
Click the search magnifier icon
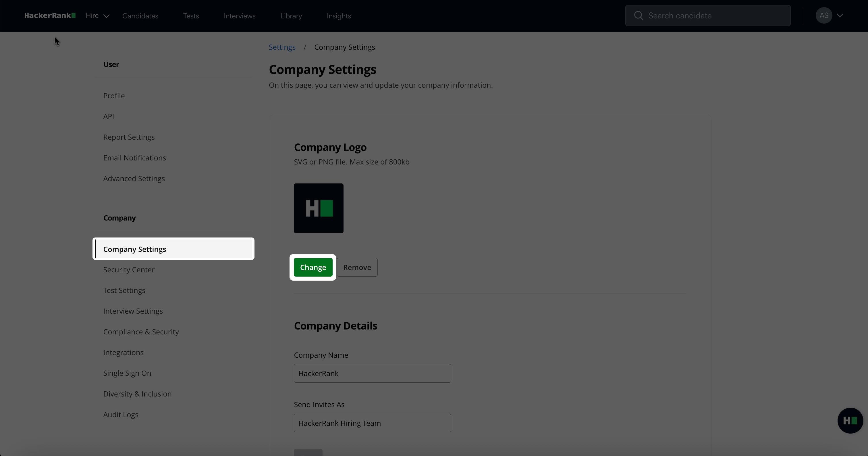tap(638, 16)
